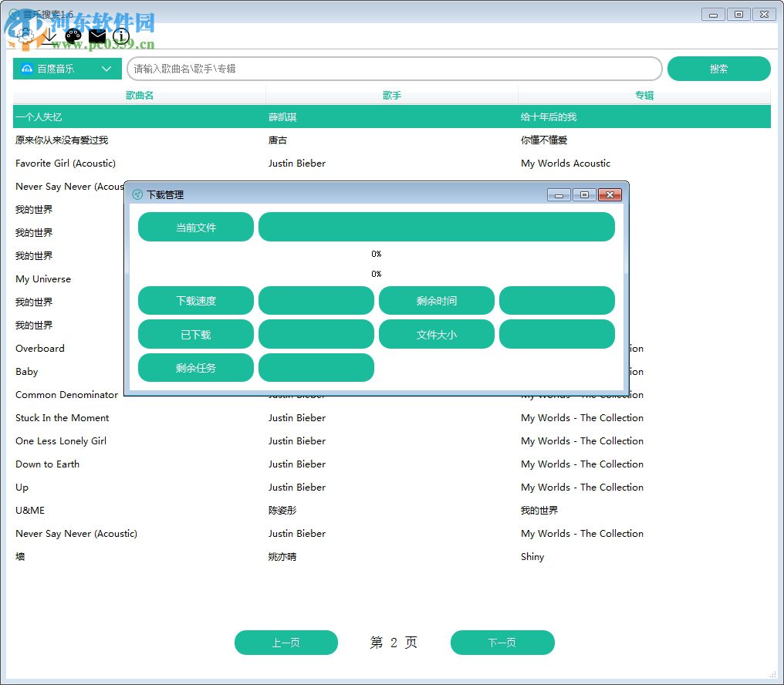This screenshot has width=784, height=685.
Task: Click album cell Shiny
Action: click(532, 556)
